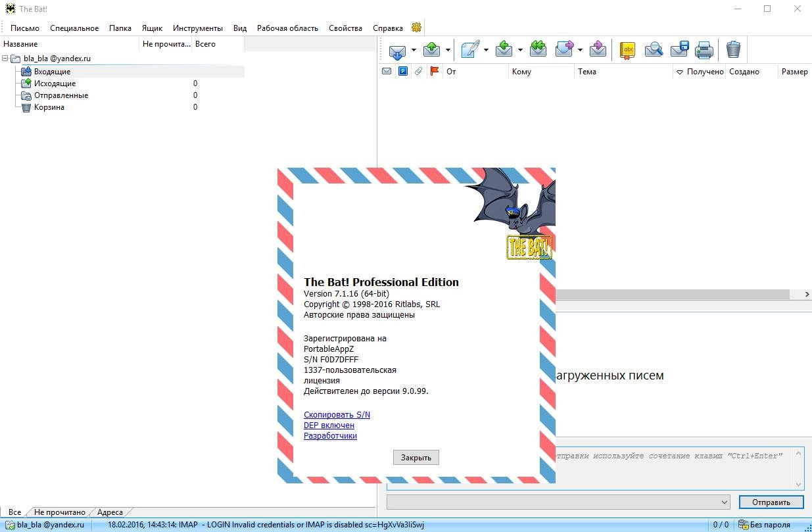Click the quick reply text field
This screenshot has height=532, width=812.
point(595,468)
